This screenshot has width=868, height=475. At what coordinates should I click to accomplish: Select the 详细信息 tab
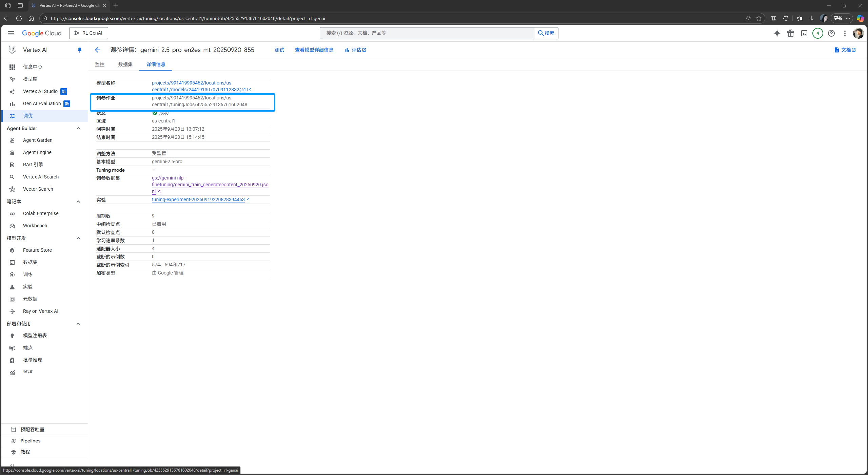[156, 64]
